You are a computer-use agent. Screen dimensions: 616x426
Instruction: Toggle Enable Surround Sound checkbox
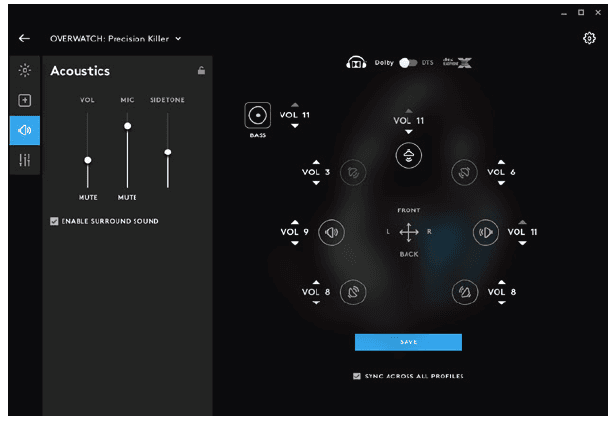pos(54,221)
